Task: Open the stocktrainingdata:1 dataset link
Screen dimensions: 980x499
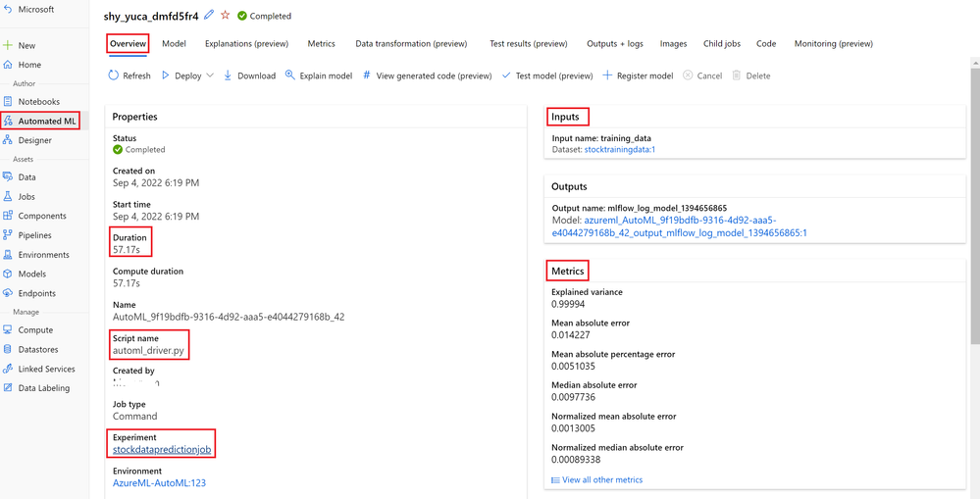Action: click(x=619, y=150)
